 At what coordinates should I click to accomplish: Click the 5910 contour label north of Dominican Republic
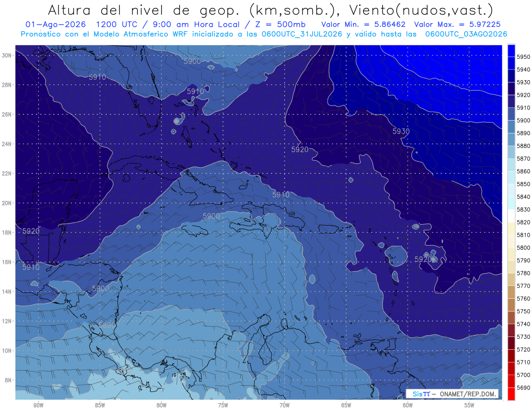[x=281, y=195]
